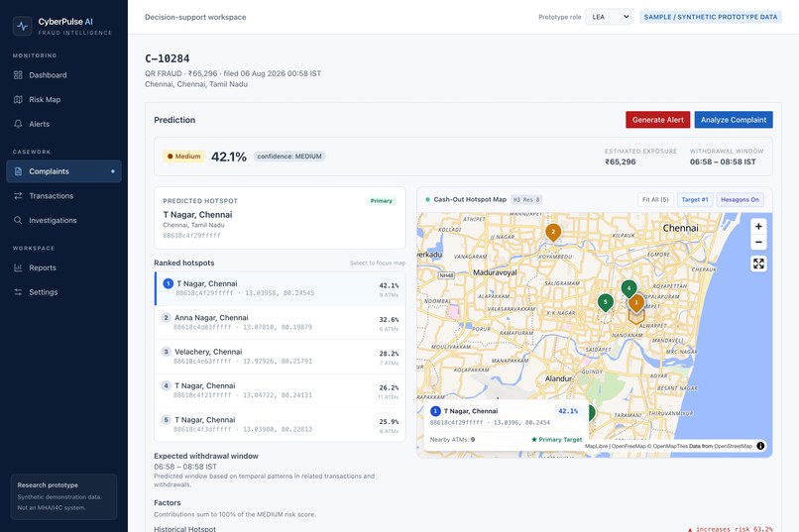Click orange map marker number 1
The height and width of the screenshot is (532, 799).
pyautogui.click(x=636, y=303)
